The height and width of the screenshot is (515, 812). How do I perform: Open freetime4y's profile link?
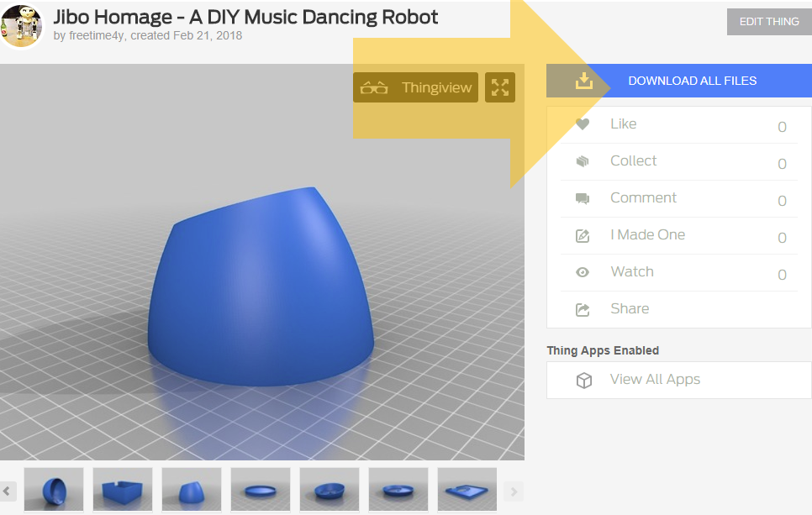pos(97,36)
